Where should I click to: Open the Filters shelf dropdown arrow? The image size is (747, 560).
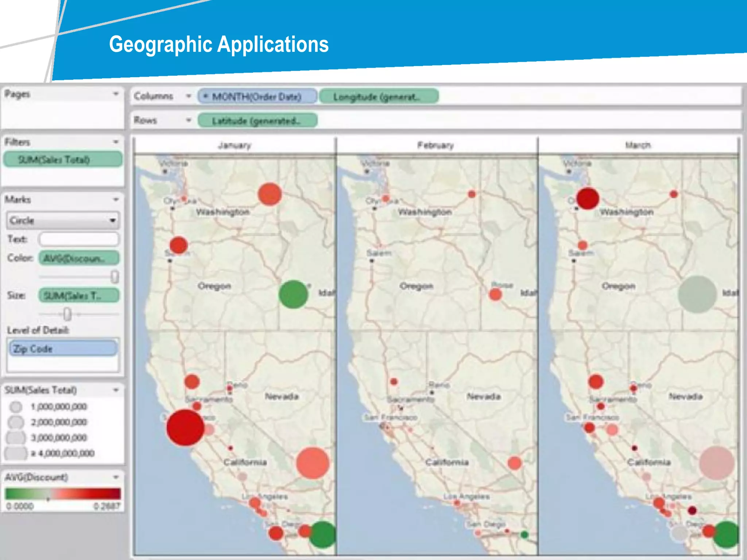coord(116,142)
